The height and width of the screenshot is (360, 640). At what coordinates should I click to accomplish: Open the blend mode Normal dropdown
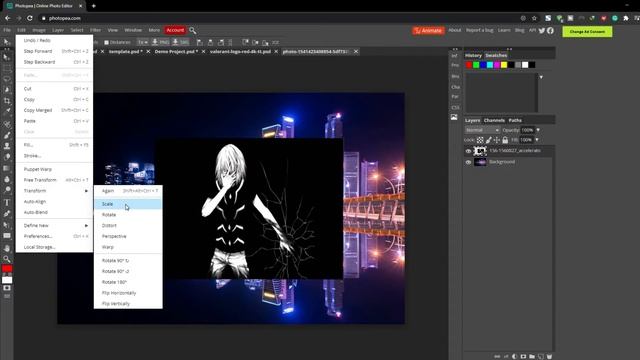(x=482, y=130)
